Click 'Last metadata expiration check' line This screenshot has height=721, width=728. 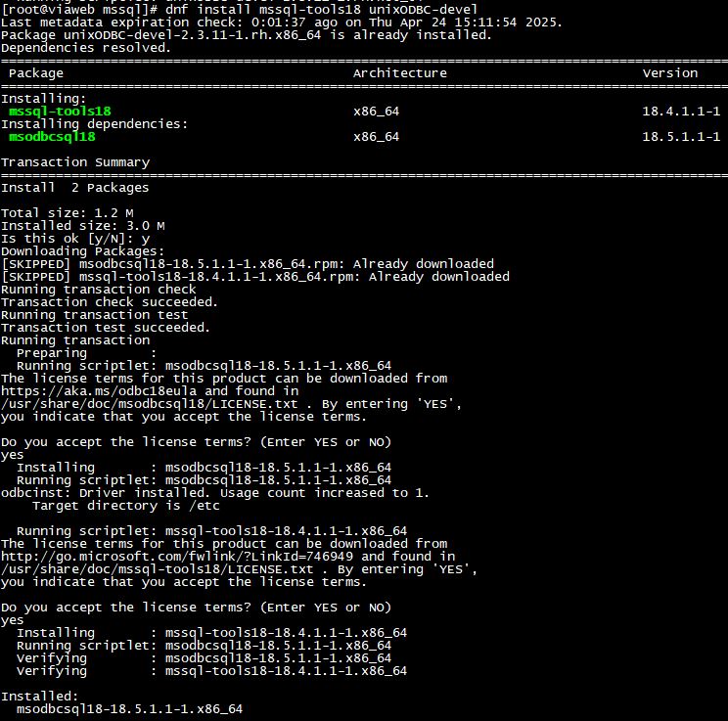pos(282,23)
